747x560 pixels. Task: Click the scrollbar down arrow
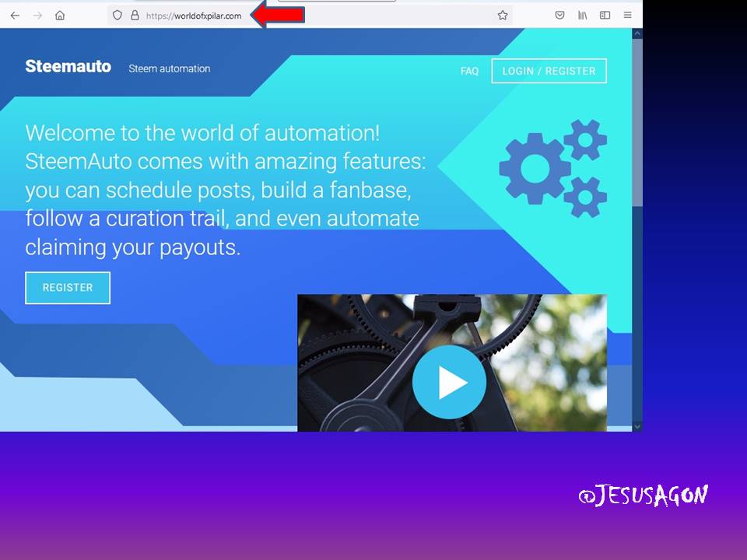pos(637,427)
